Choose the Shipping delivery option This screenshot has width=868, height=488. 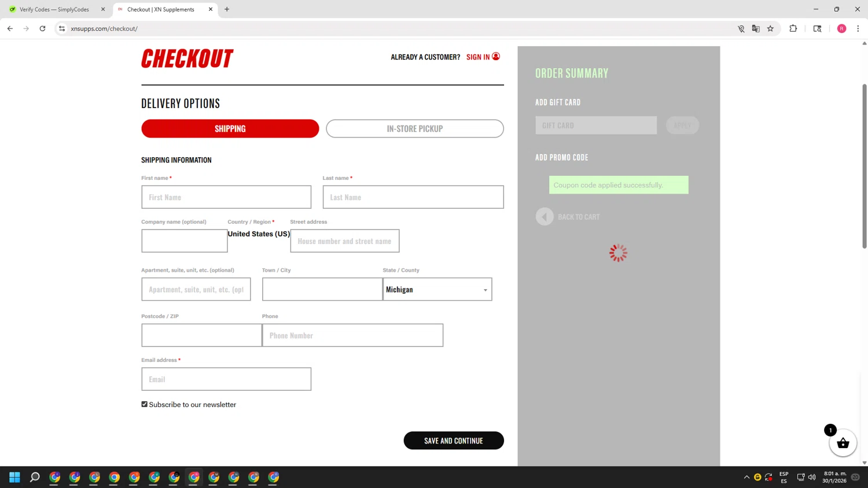(x=230, y=128)
